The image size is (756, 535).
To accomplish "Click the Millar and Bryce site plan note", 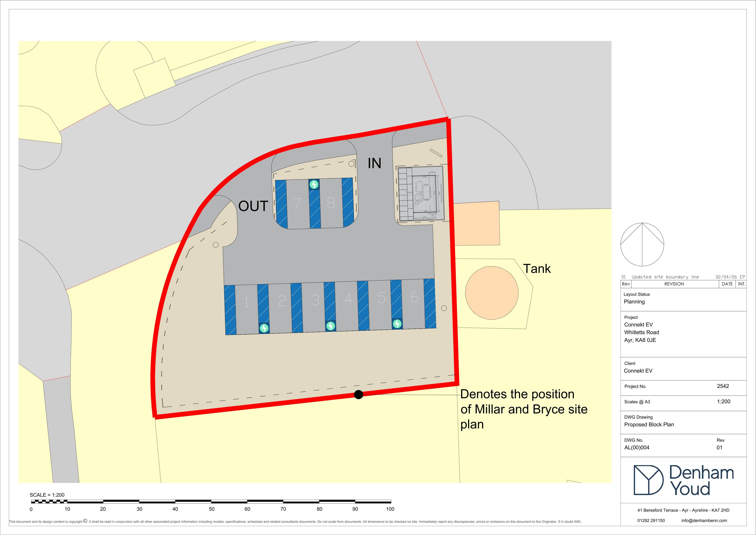I will click(x=524, y=409).
